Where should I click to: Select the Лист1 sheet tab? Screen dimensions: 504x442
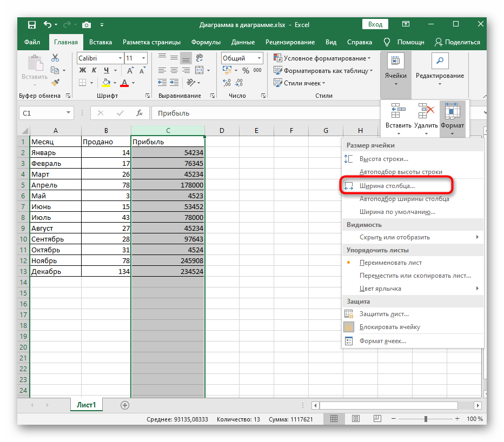click(x=86, y=405)
